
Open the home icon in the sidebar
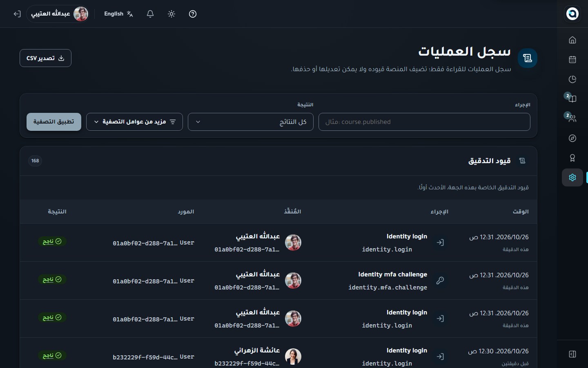(572, 40)
